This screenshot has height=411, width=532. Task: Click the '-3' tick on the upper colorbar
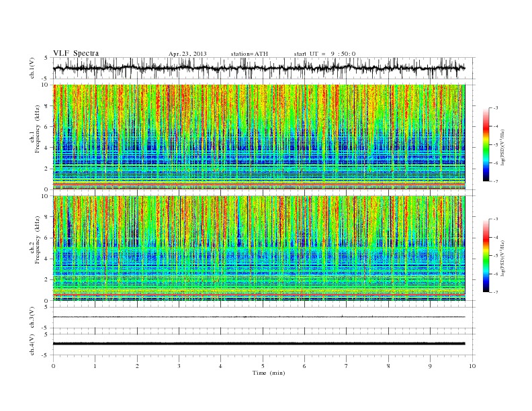click(x=496, y=108)
